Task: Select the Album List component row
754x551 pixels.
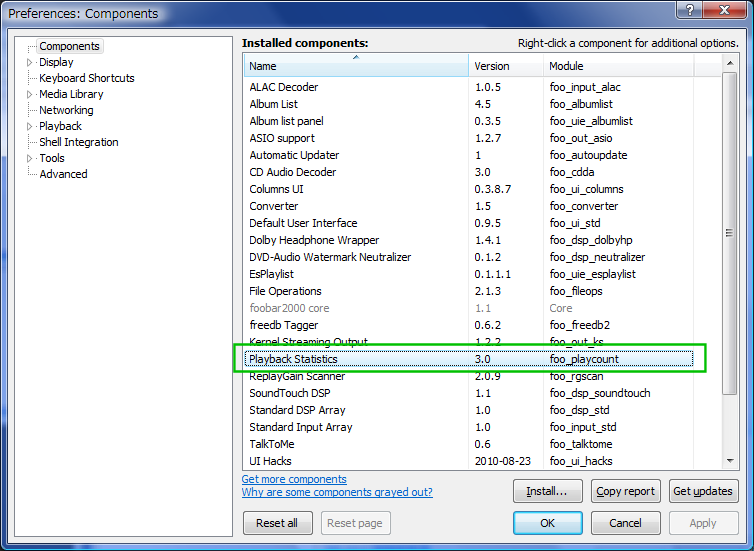Action: [x=469, y=104]
